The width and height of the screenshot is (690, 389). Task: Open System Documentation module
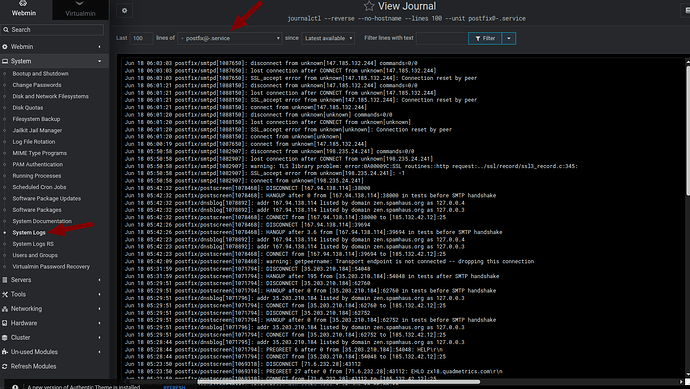[42, 221]
